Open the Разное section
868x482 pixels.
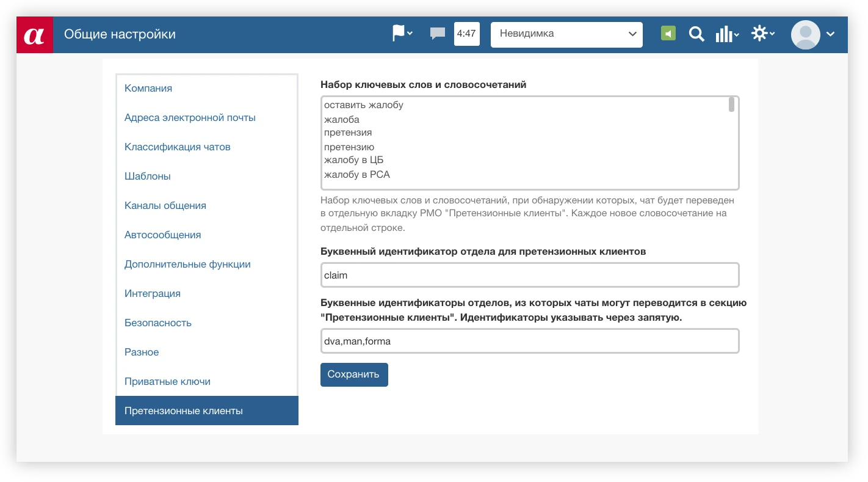point(206,352)
